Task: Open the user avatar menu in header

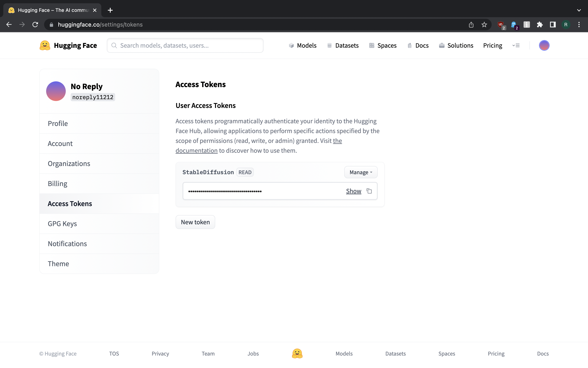Action: tap(544, 46)
